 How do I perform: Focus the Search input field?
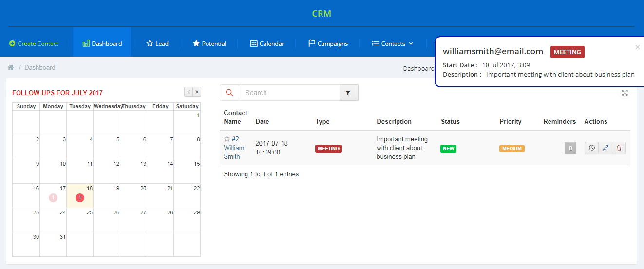pyautogui.click(x=289, y=93)
